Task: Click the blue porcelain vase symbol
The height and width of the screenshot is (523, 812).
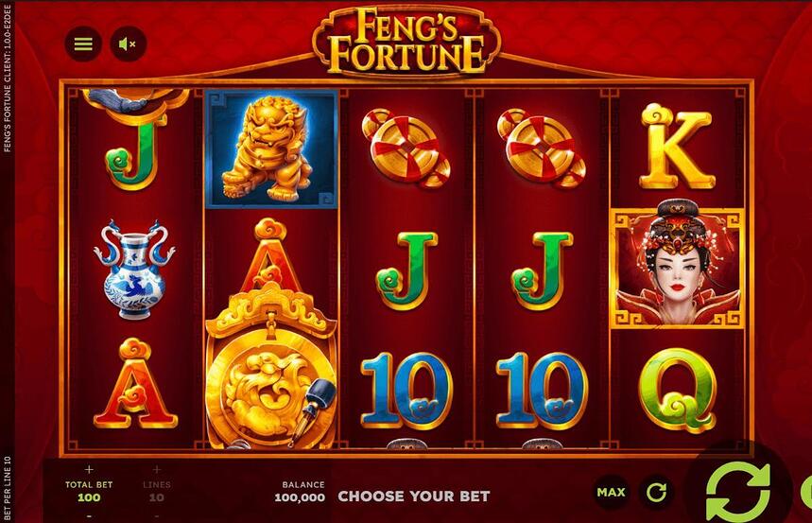Action: pyautogui.click(x=134, y=269)
